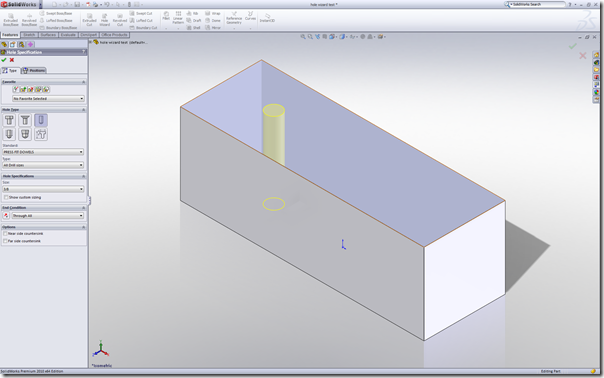This screenshot has width=604, height=378.
Task: Click the reverse direction button beside Through All
Action: pos(6,216)
